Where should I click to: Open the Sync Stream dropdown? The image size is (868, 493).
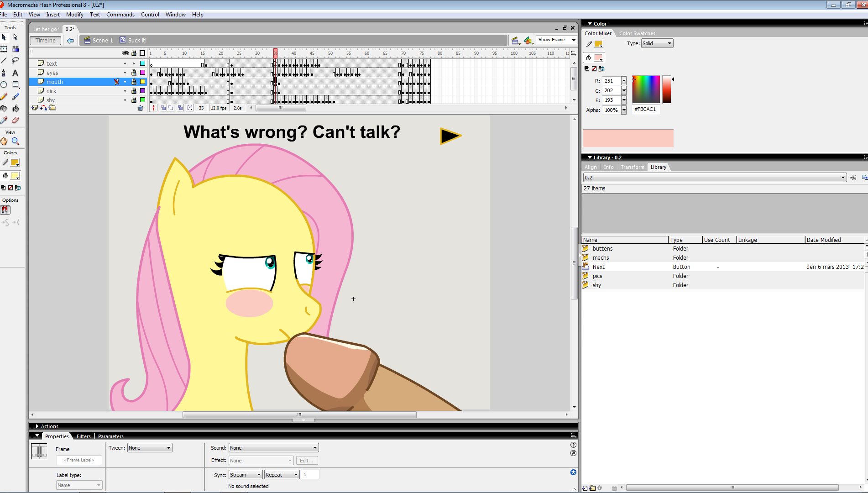pos(246,475)
